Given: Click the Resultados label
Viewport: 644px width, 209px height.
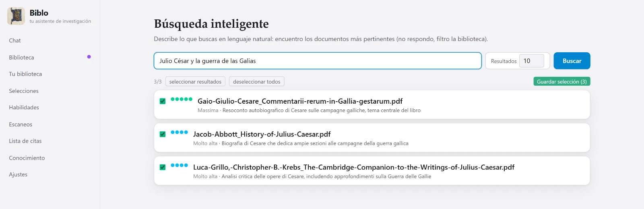Looking at the screenshot, I should pyautogui.click(x=504, y=61).
